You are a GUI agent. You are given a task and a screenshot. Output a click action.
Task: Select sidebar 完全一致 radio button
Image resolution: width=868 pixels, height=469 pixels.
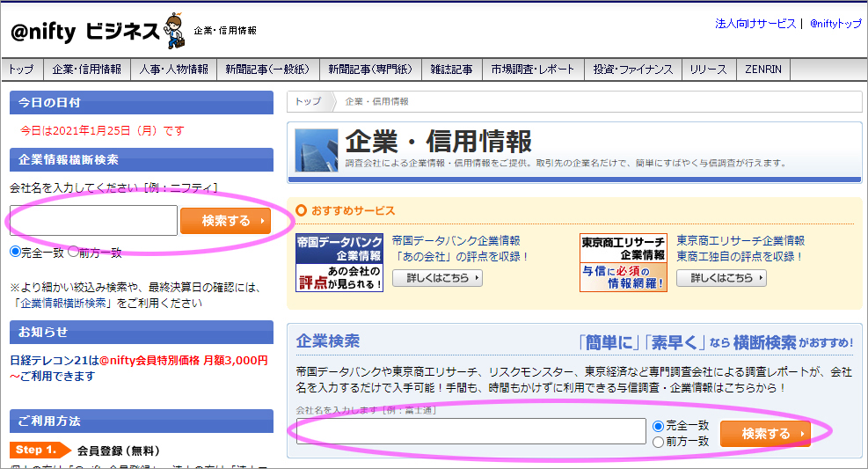coord(16,252)
